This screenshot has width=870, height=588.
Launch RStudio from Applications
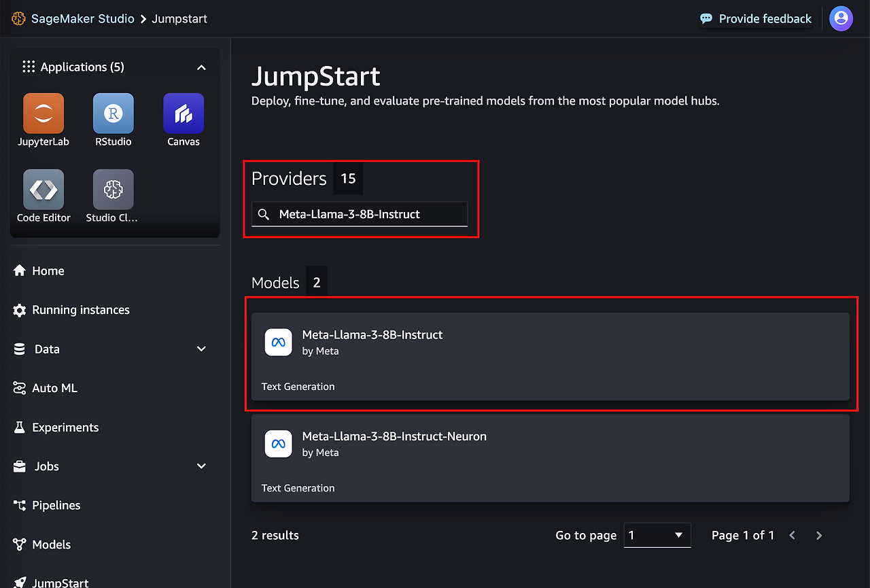(114, 114)
